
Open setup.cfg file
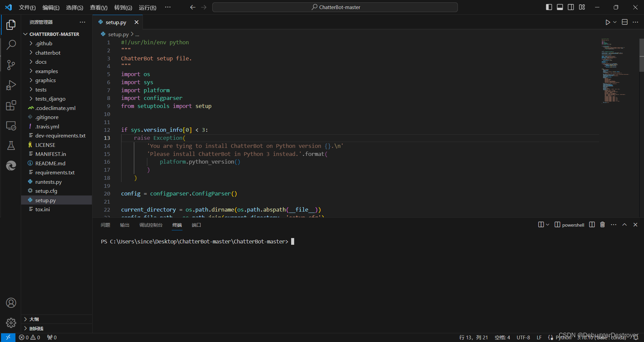tap(57, 191)
